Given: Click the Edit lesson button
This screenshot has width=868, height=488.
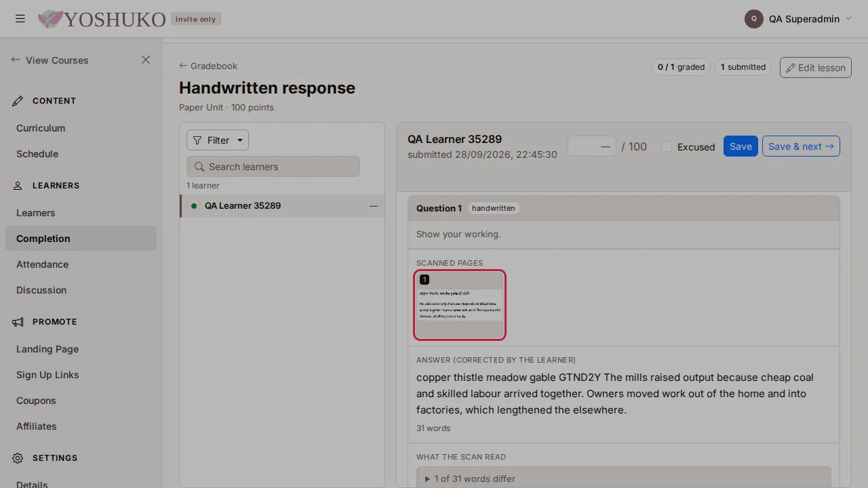Looking at the screenshot, I should (816, 67).
